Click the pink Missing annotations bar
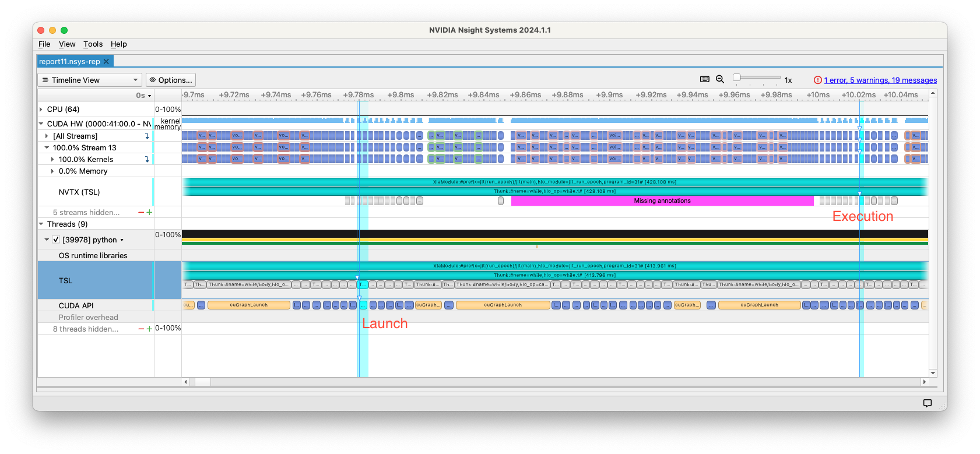 coord(662,200)
